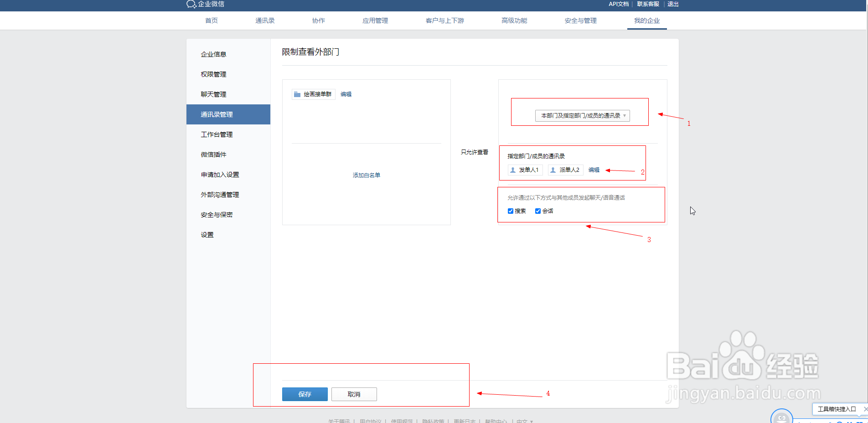
Task: Disable the 会话 checkbox
Action: click(538, 211)
